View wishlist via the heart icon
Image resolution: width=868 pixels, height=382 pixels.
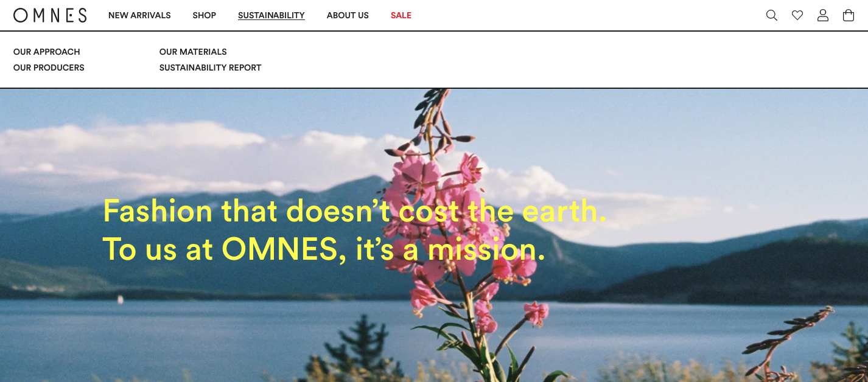797,15
